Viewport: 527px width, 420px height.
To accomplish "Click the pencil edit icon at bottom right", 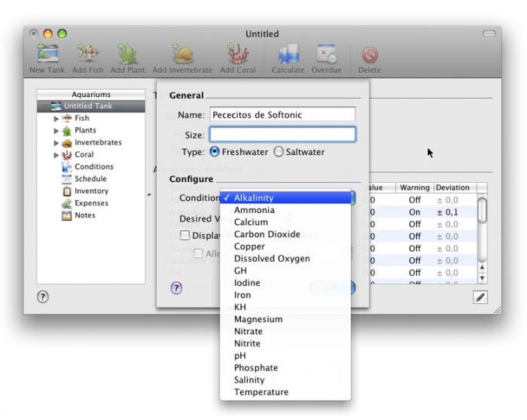I will [x=480, y=298].
